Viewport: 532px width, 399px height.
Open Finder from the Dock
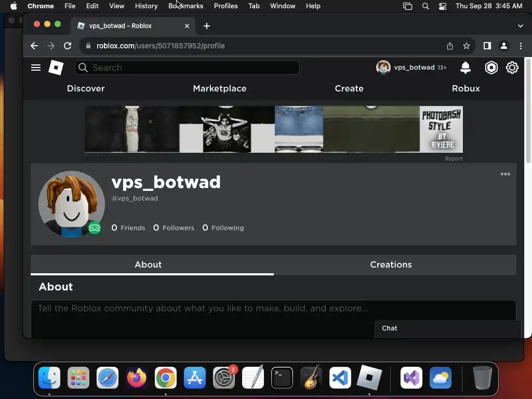(49, 378)
